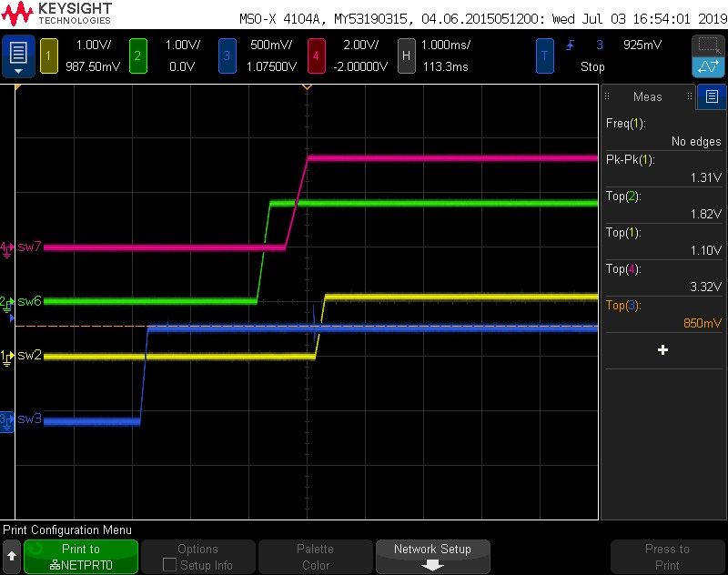728x575 pixels.
Task: Click the 113.3ms delay value
Action: click(445, 66)
